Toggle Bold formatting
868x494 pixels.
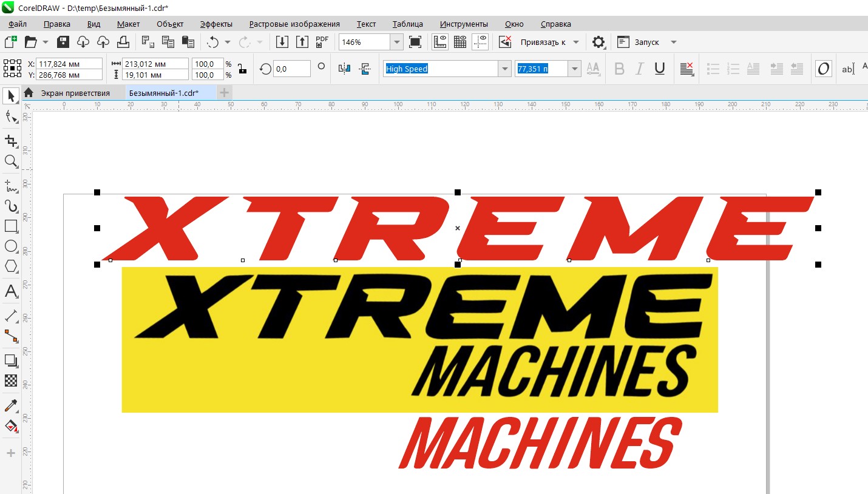coord(619,69)
